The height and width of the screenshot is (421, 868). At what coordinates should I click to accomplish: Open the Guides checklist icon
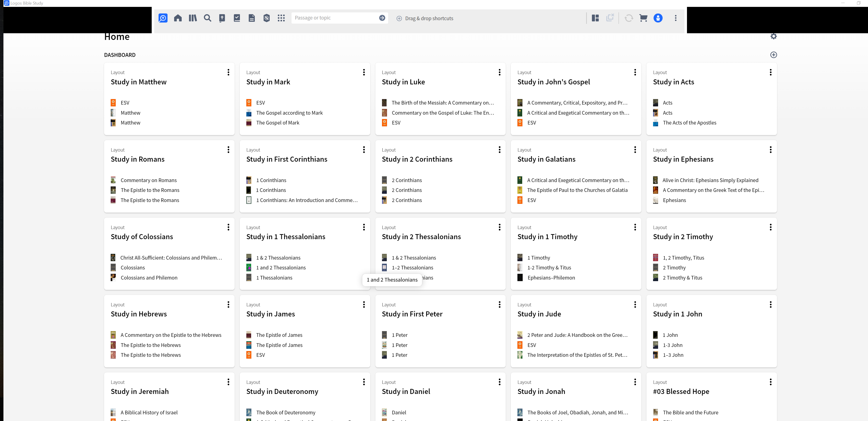click(x=237, y=18)
